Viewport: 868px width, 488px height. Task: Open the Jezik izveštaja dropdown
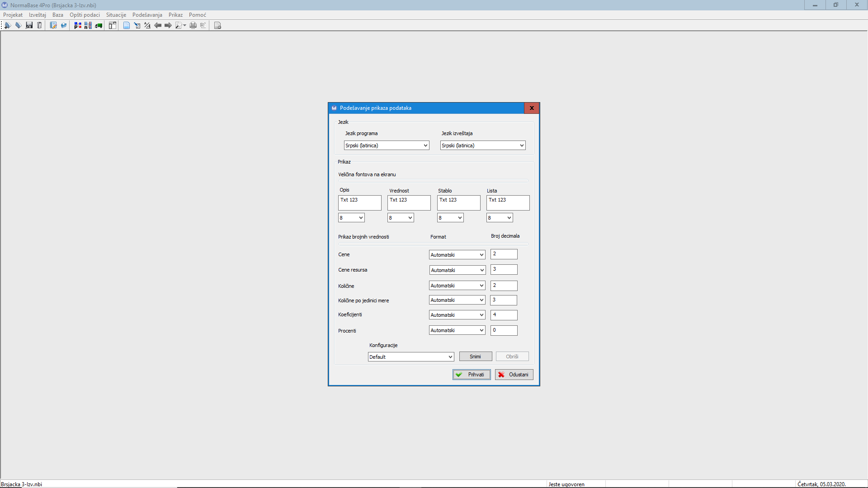click(483, 145)
